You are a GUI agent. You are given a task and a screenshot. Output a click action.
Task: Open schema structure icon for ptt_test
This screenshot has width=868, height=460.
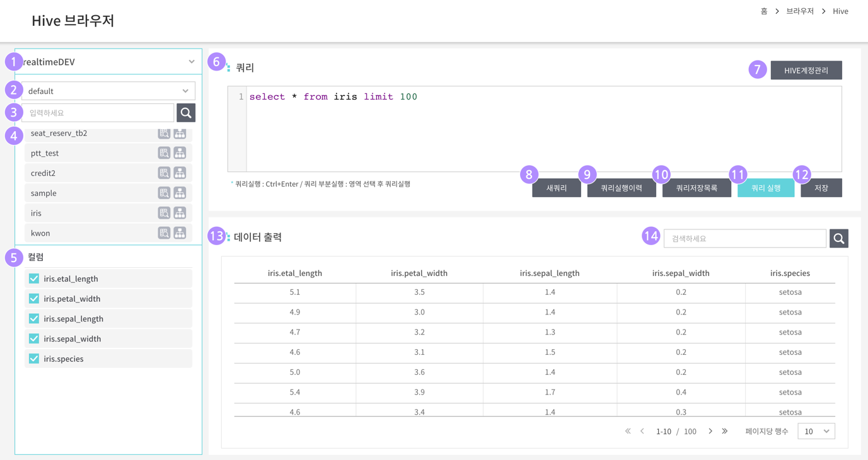click(180, 153)
